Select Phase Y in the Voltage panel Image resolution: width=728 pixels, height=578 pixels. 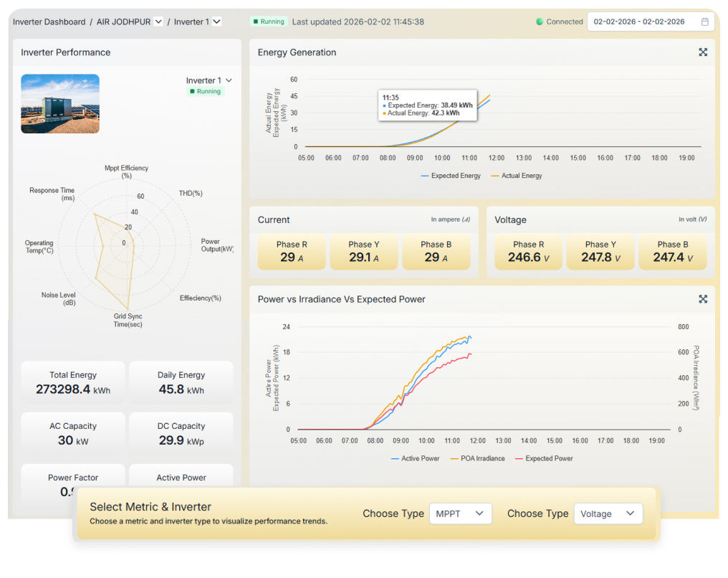[600, 251]
